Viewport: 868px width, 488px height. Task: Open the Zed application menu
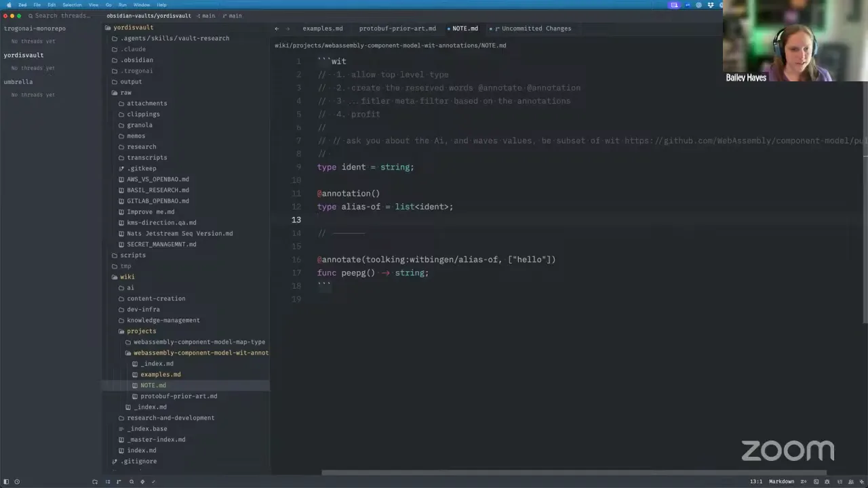coord(22,5)
